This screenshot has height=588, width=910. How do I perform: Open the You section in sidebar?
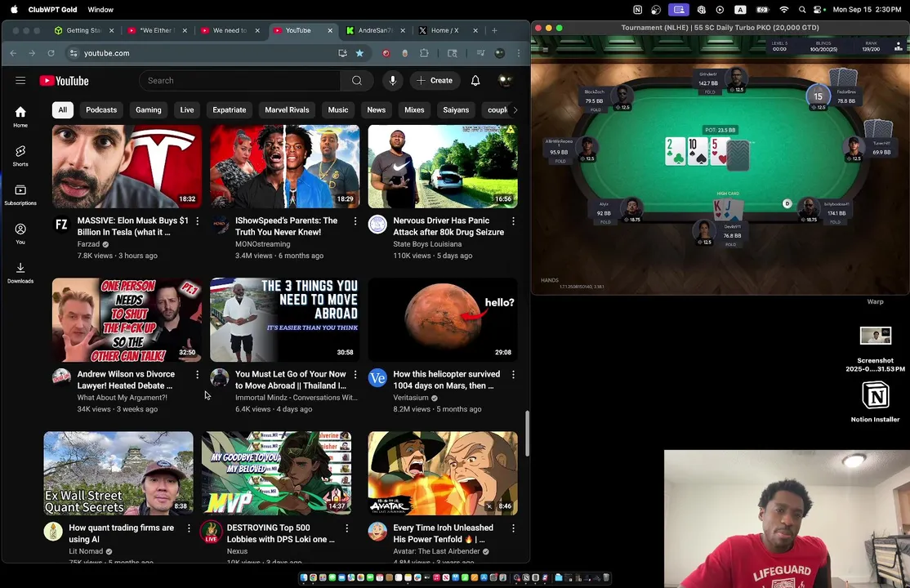(x=20, y=234)
